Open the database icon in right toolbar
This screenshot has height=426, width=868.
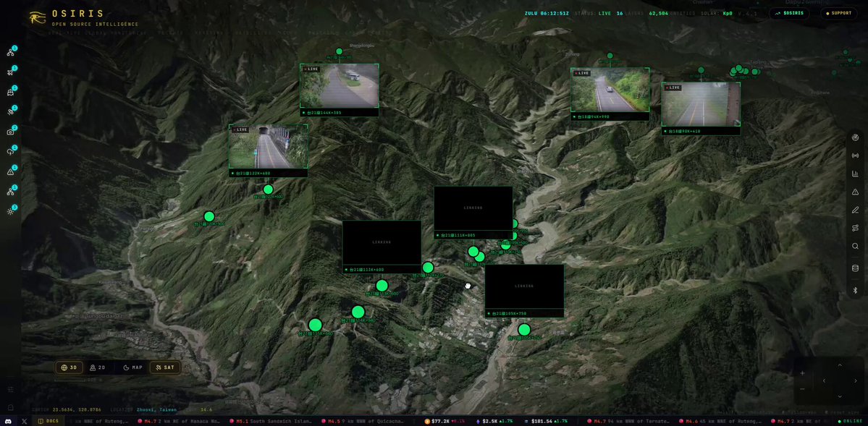tap(855, 268)
